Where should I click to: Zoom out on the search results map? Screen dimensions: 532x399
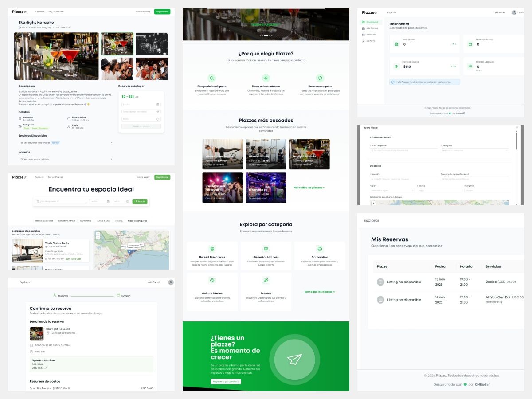(x=98, y=238)
